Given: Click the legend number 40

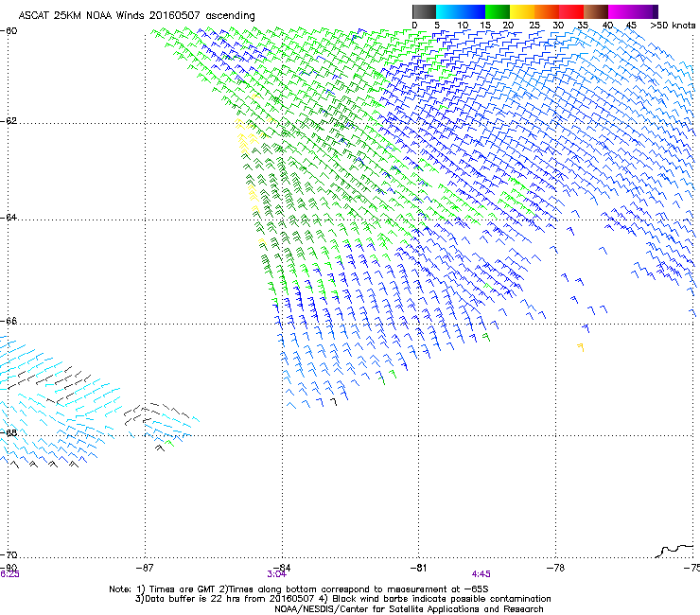Looking at the screenshot, I should click(607, 26).
